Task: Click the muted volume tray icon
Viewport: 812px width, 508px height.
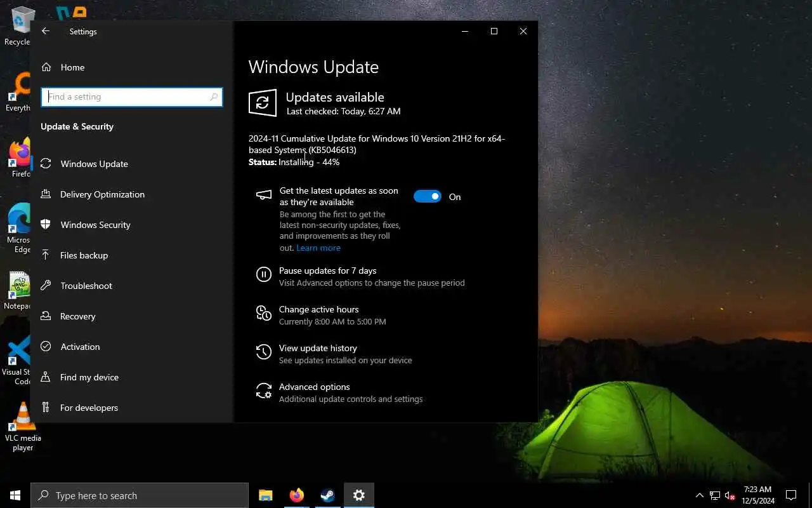Action: point(730,495)
